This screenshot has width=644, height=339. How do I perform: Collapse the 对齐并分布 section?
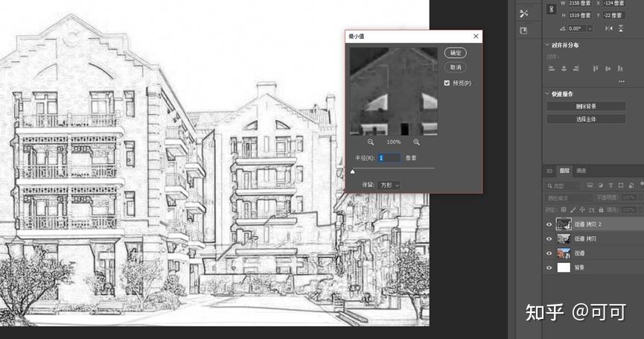pos(547,45)
